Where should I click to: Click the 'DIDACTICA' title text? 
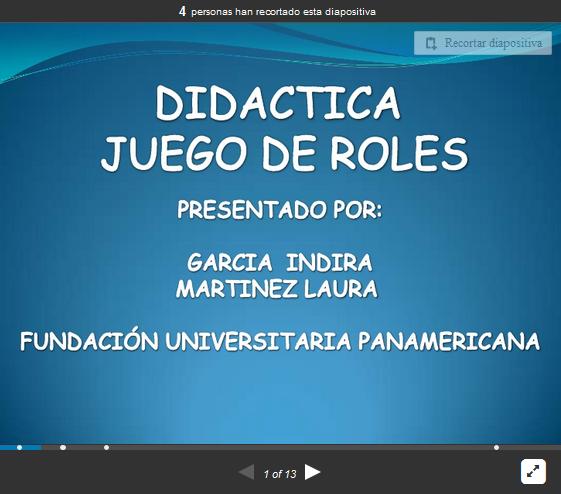pyautogui.click(x=278, y=103)
